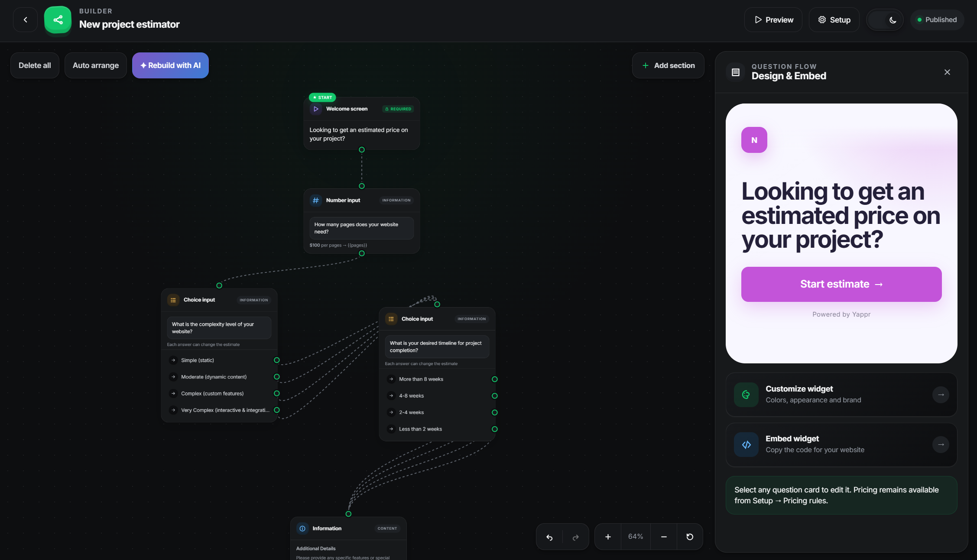Click the complexity Choice input list icon

click(173, 300)
